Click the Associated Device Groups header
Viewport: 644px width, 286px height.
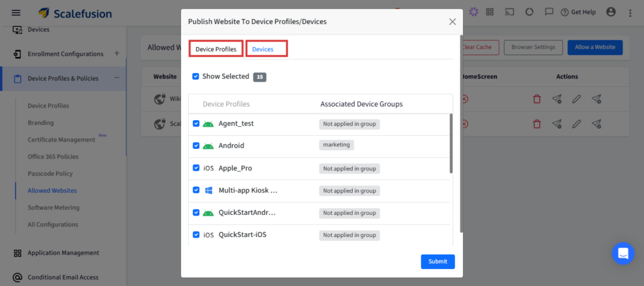pos(362,104)
